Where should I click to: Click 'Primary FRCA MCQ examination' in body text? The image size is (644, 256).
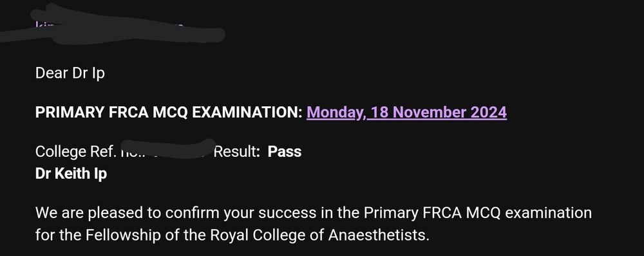(478, 213)
